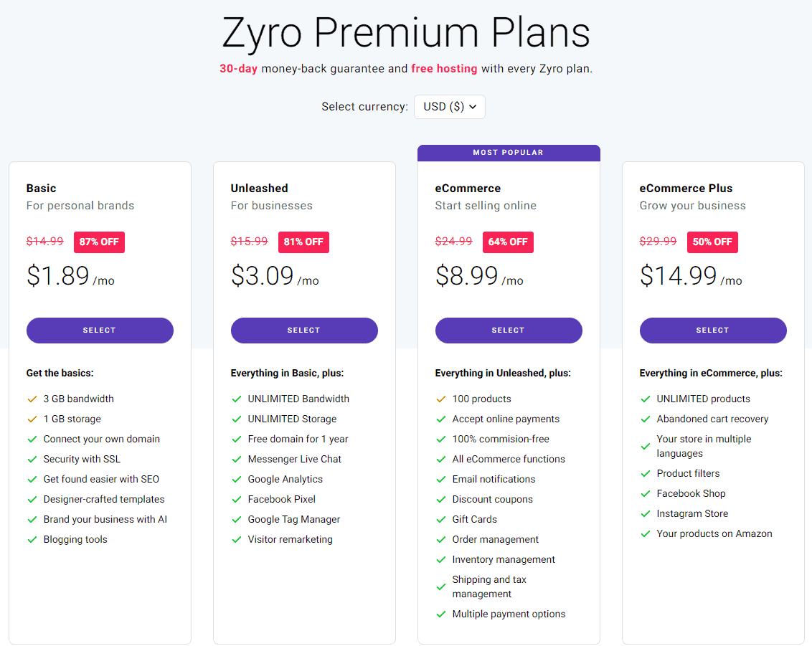
Task: Click the checkmark beside 3 GB bandwidth
Action: tap(32, 399)
